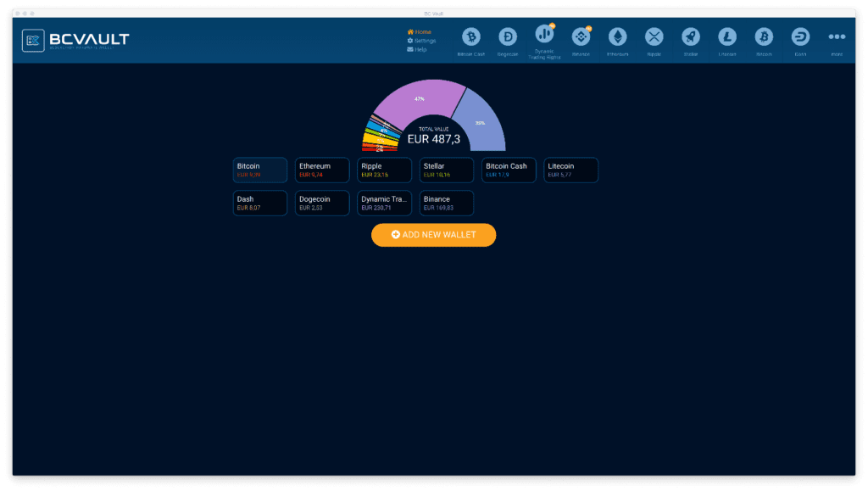Open the Litecoin wallet card

pyautogui.click(x=570, y=170)
